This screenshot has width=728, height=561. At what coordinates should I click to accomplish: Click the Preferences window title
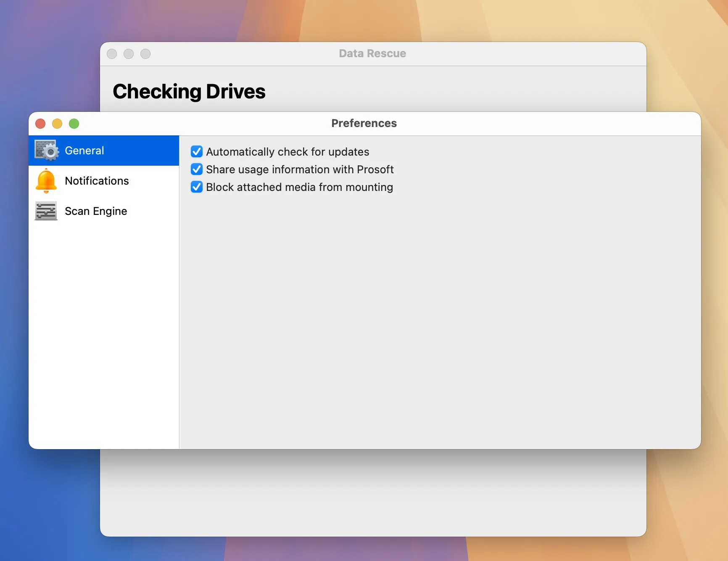pos(364,123)
